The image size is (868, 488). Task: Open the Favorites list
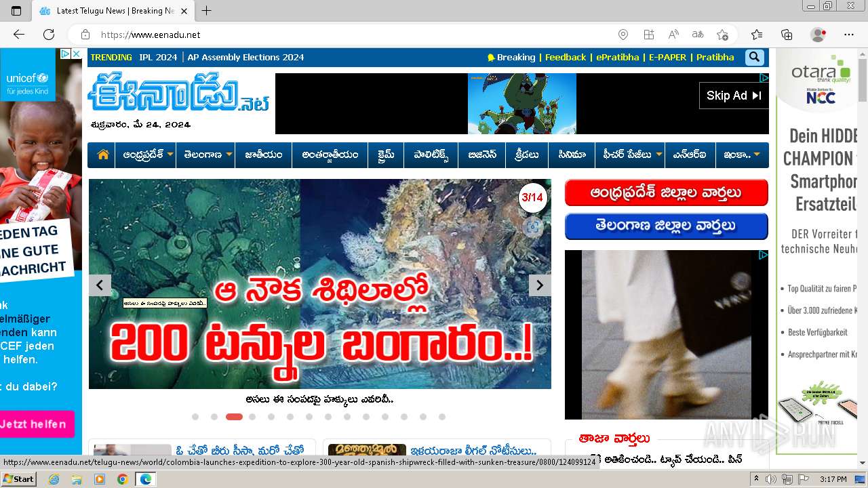coord(757,35)
